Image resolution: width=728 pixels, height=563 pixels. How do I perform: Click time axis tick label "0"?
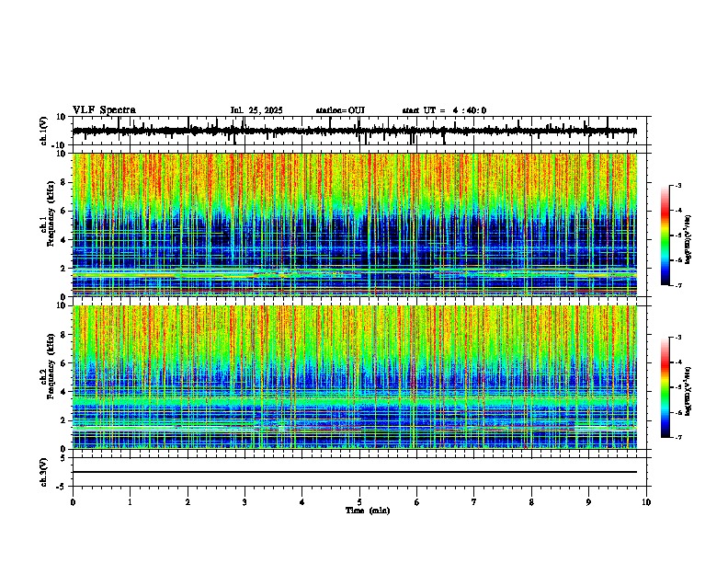pos(73,502)
